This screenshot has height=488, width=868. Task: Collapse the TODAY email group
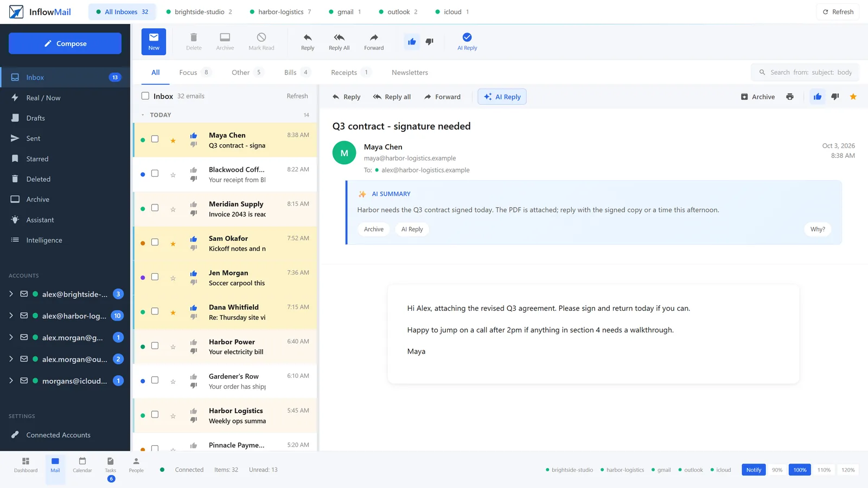pyautogui.click(x=143, y=115)
